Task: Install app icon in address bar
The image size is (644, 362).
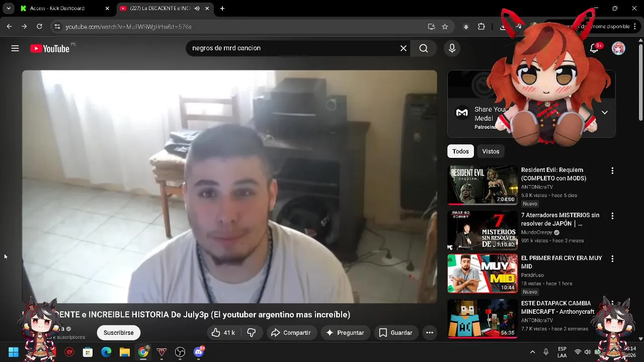Action: pyautogui.click(x=431, y=27)
